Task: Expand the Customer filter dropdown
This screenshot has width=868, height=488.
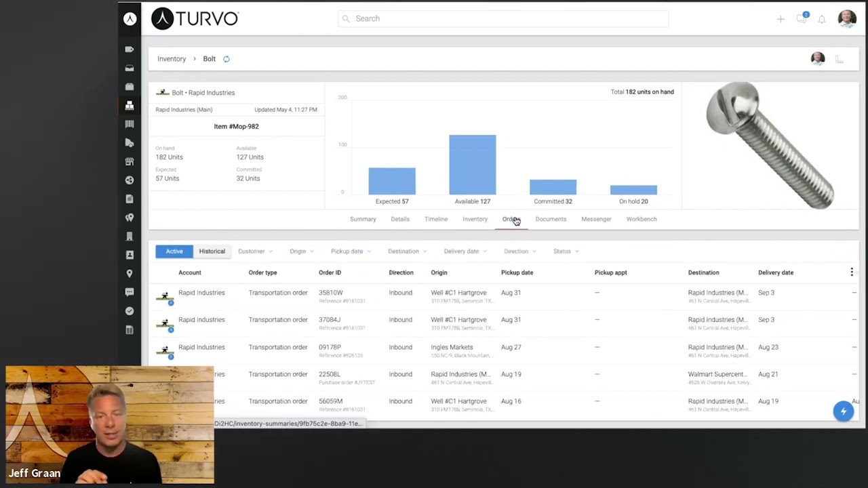Action: point(256,251)
